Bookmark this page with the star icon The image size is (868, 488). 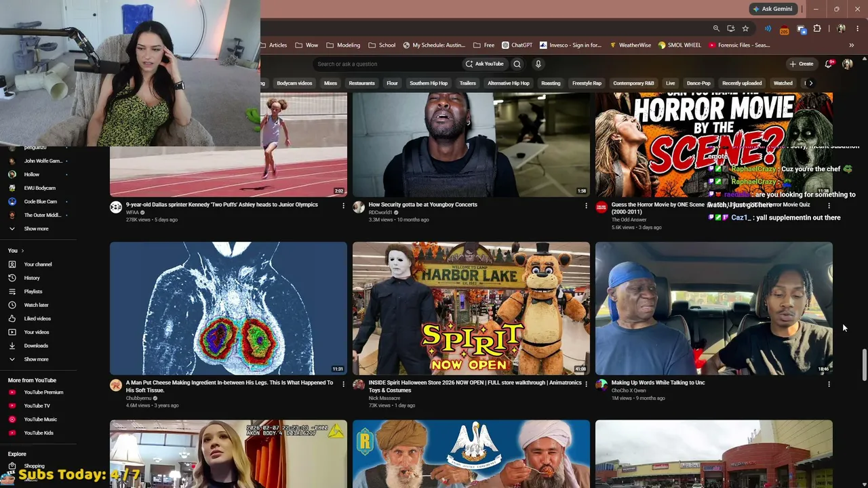[x=745, y=28]
